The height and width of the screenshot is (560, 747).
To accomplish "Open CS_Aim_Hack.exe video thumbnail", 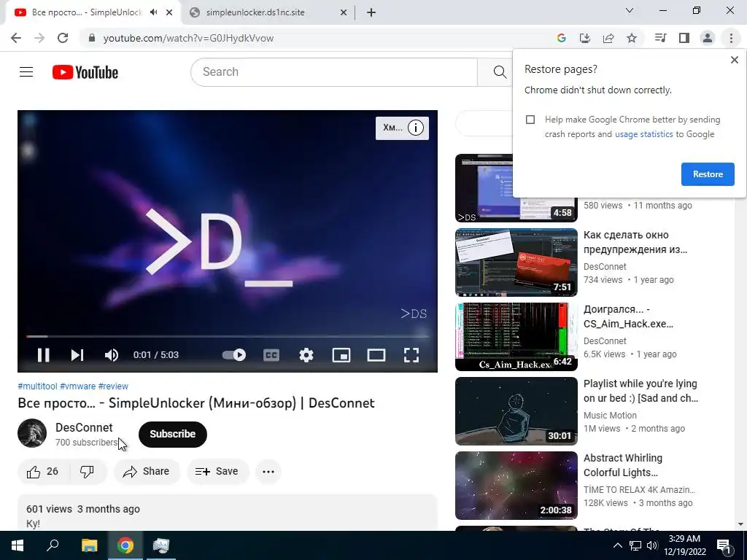I will [x=516, y=337].
